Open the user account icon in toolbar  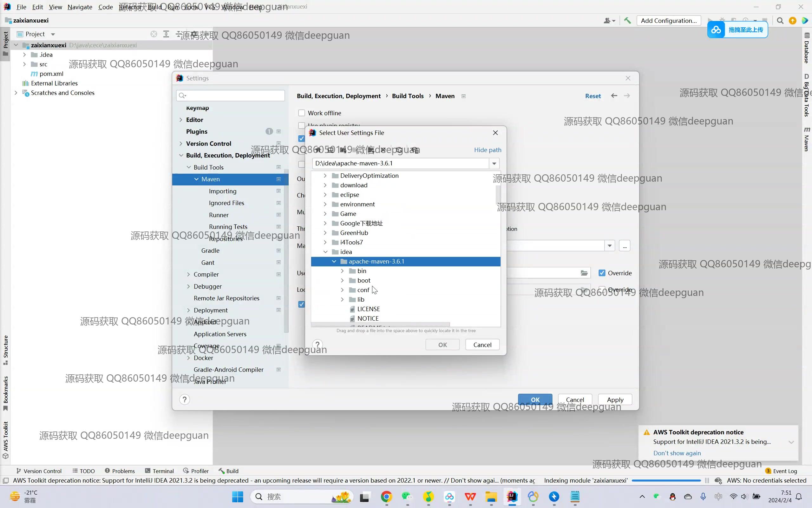pos(609,21)
